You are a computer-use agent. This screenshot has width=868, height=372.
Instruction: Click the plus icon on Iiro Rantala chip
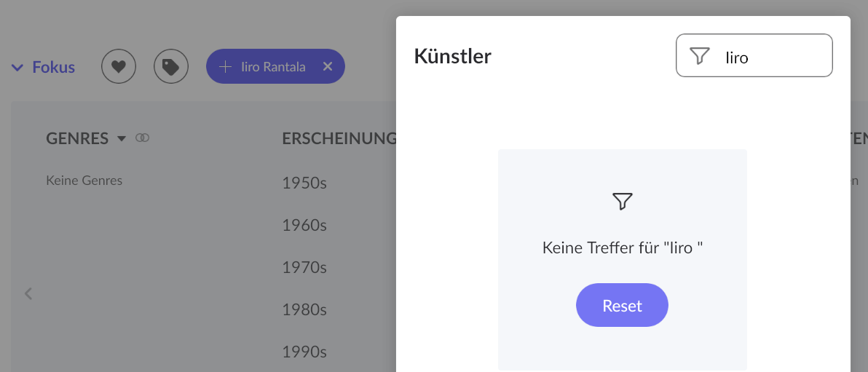click(225, 67)
